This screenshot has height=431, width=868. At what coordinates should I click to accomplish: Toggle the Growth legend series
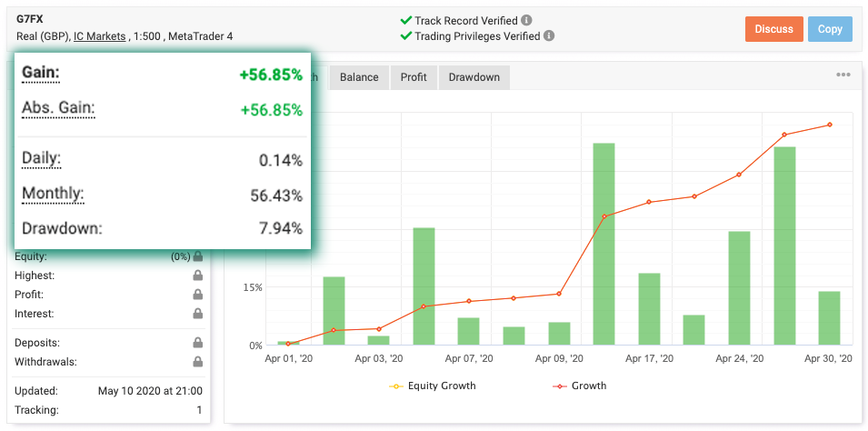click(579, 386)
